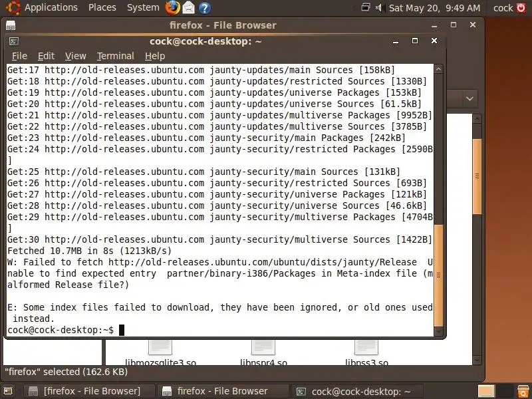
Task: Select the first workspace in switcher
Action: pyautogui.click(x=486, y=391)
